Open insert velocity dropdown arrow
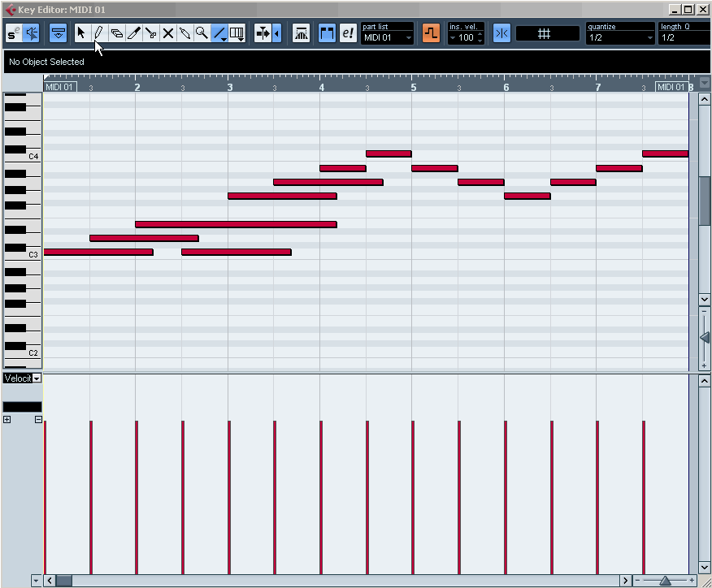The width and height of the screenshot is (712, 588). pyautogui.click(x=453, y=37)
